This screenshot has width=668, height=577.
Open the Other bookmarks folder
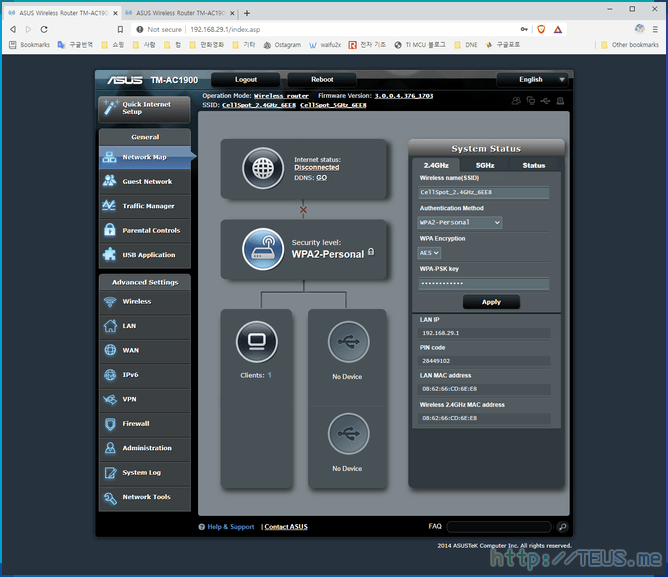pos(630,45)
